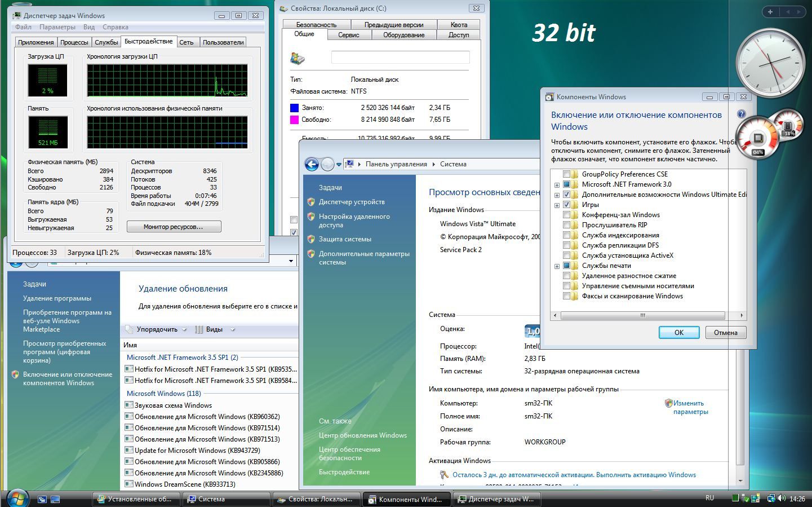Uncheck the Игры component checkbox

[566, 205]
